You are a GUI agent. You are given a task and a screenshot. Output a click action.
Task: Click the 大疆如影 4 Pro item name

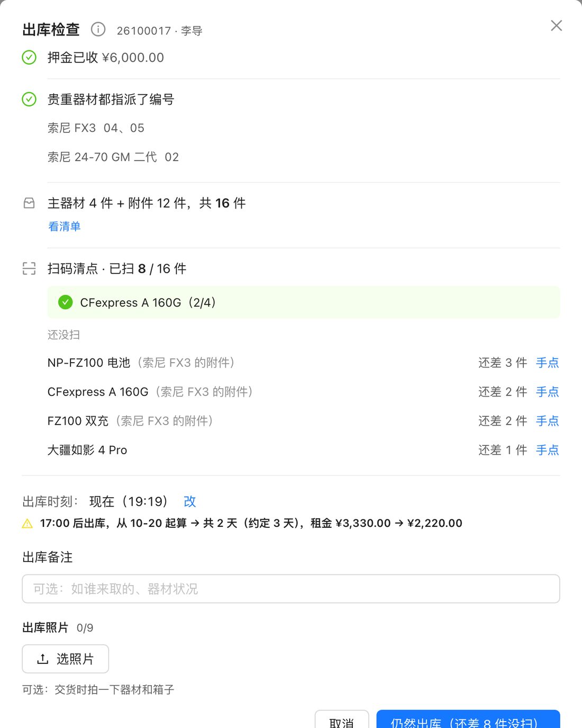(x=87, y=450)
